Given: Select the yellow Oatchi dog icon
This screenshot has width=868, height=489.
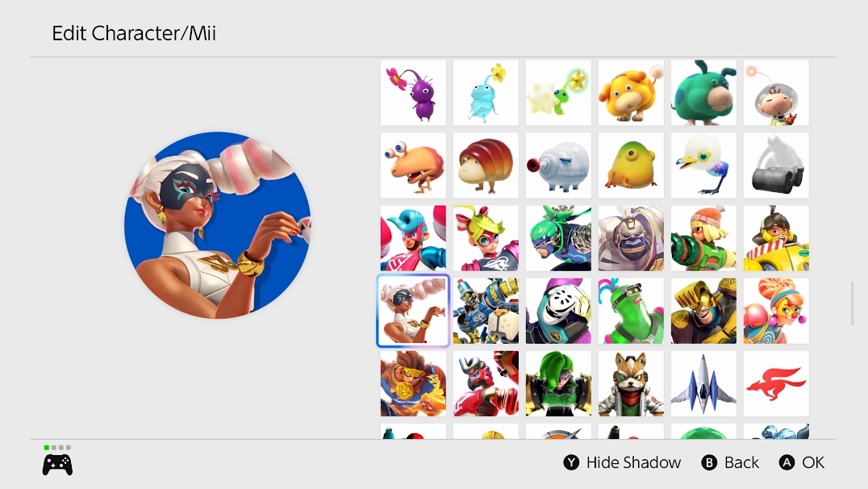Looking at the screenshot, I should 631,93.
